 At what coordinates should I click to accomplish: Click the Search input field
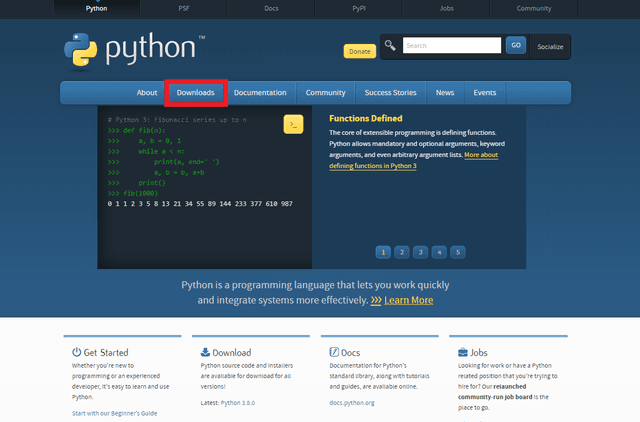[x=452, y=45]
